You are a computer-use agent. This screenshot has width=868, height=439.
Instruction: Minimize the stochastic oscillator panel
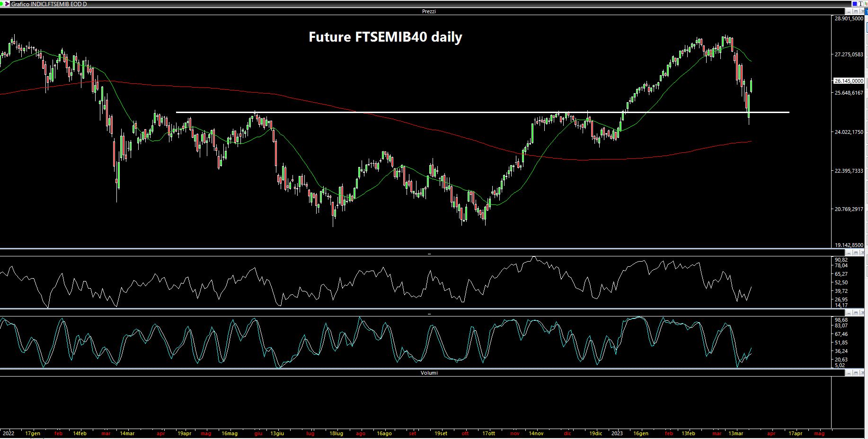(849, 313)
